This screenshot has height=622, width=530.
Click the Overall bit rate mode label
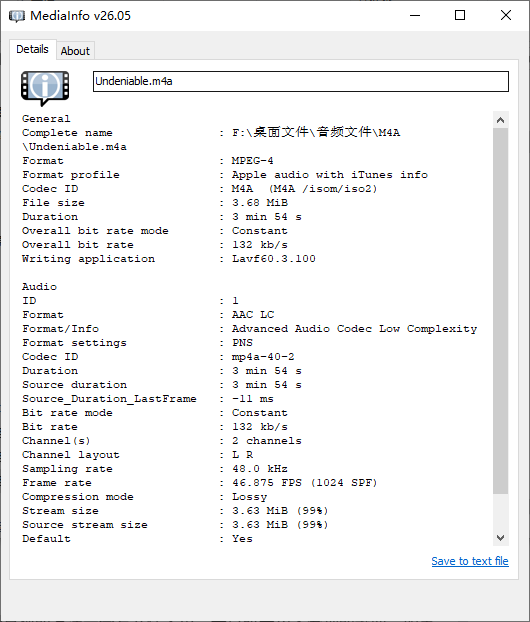tap(95, 230)
